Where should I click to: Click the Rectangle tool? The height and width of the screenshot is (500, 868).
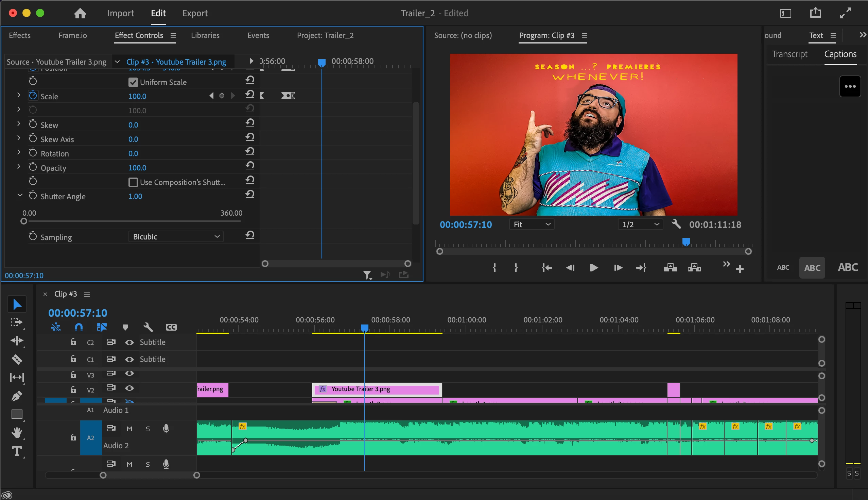pos(17,415)
